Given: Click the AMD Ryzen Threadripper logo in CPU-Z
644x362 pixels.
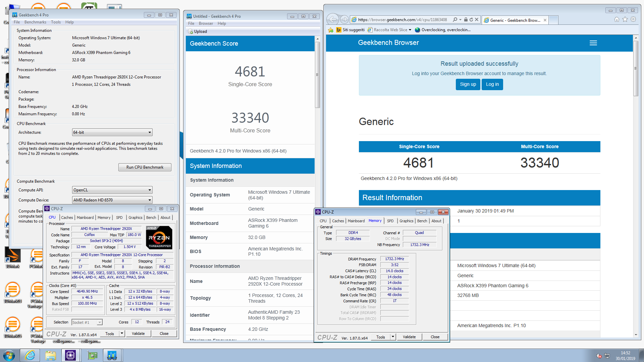Looking at the screenshot, I should pos(159,237).
